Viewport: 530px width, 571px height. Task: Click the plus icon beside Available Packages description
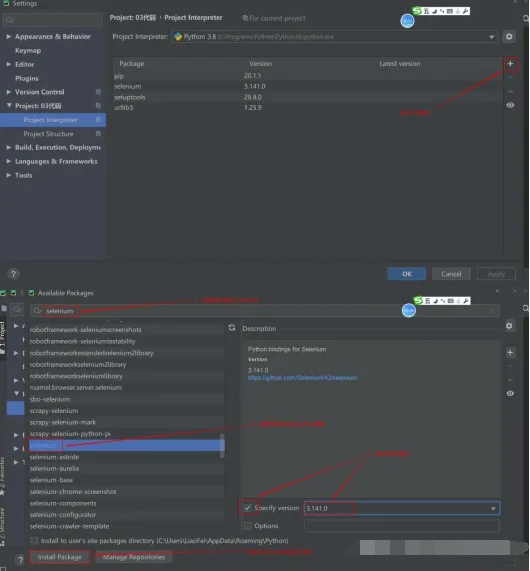click(510, 353)
